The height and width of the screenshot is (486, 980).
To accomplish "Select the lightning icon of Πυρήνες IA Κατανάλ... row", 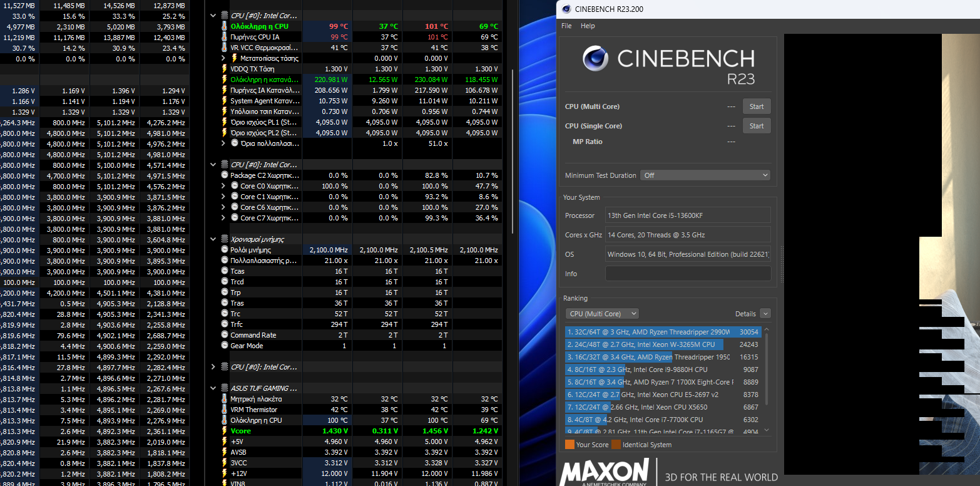I will 225,90.
